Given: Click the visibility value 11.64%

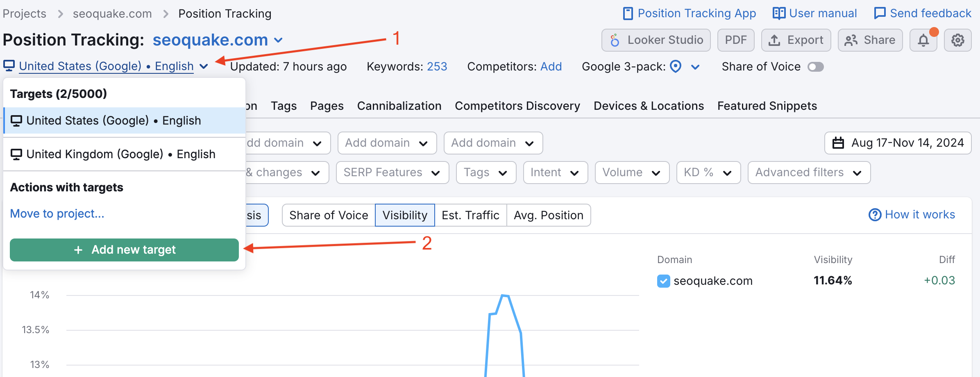Looking at the screenshot, I should 833,281.
